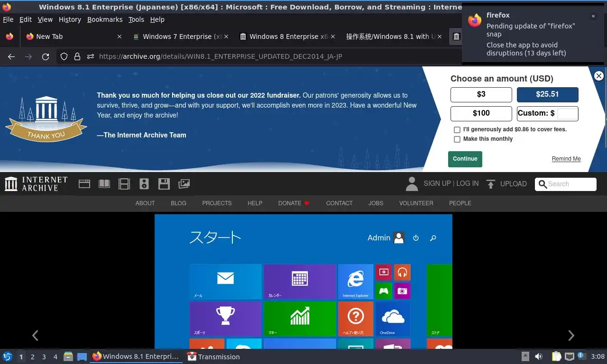607x364 pixels.
Task: Click the search magnifier icon
Action: [543, 184]
